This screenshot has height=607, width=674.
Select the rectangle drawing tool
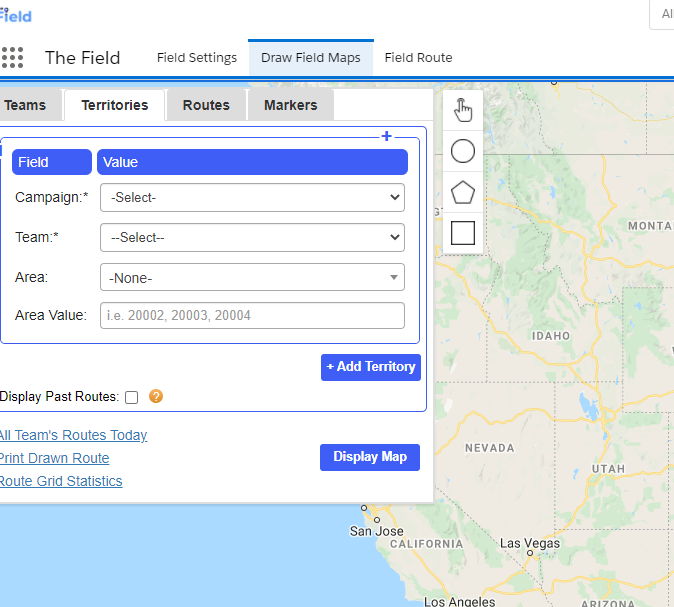463,233
